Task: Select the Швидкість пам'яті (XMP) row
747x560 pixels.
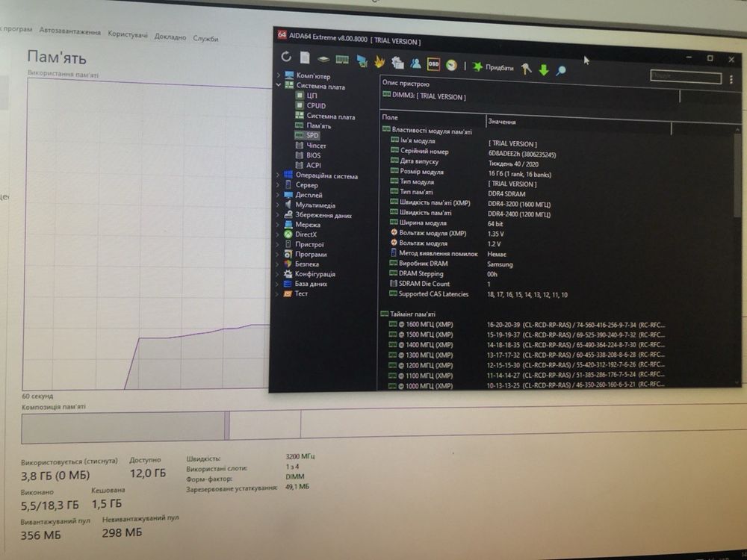Action: [x=470, y=203]
